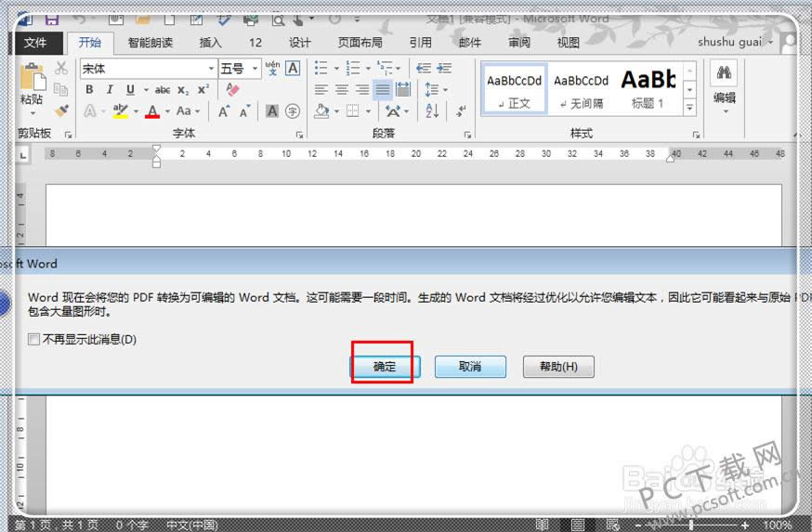Open the 文件 tab
Image resolution: width=812 pixels, height=532 pixels.
coord(35,43)
